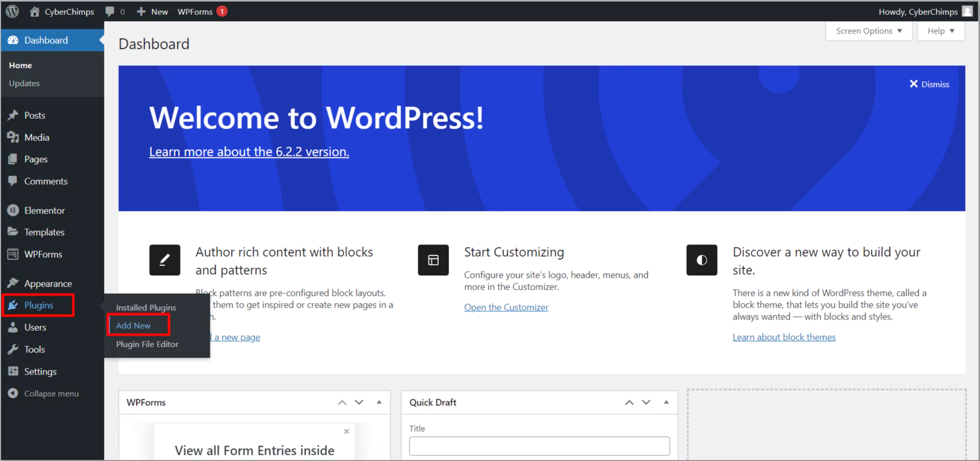Click the user avatar in admin bar

[967, 11]
